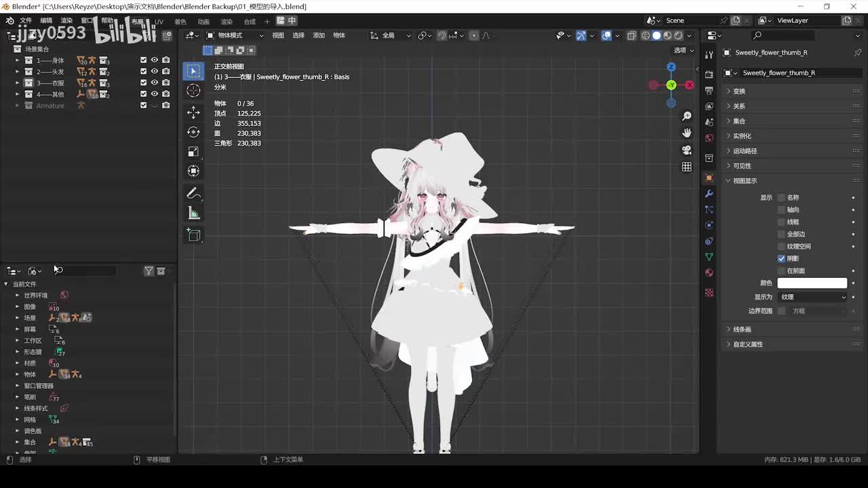
Task: Disable render camera for 4——其他 collection
Action: point(165,94)
